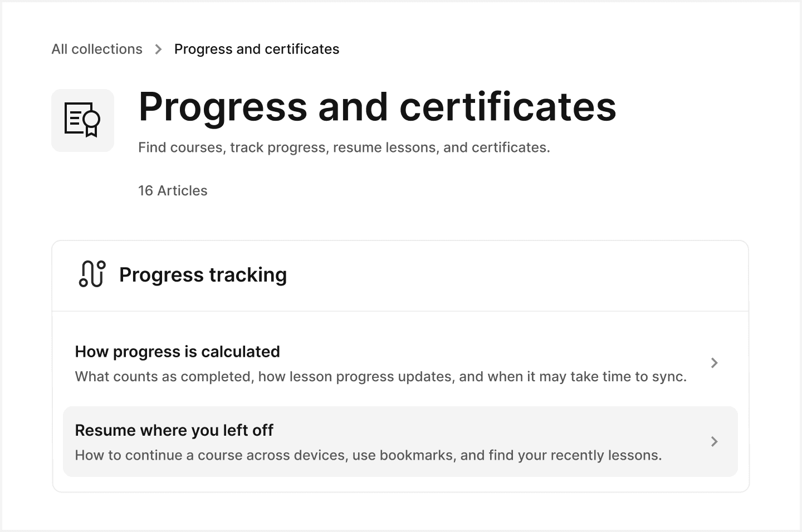Click the 16 Articles count label
Screen dimensions: 802x532
173,190
